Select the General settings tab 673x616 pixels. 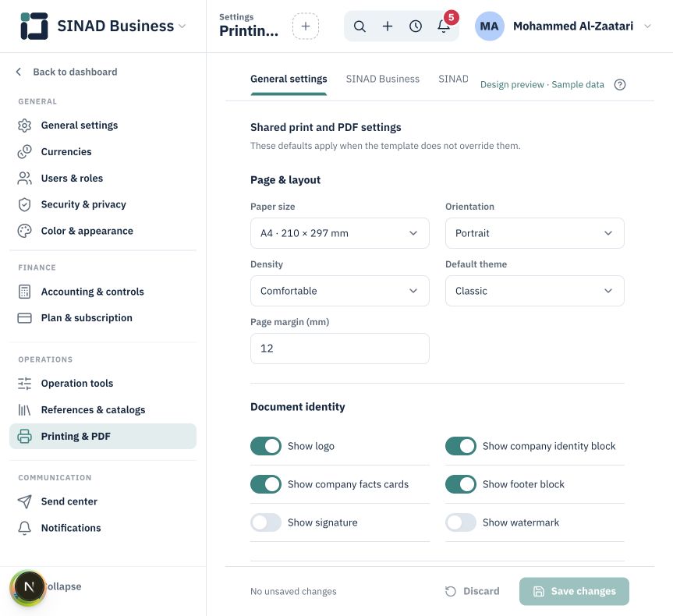pos(289,79)
